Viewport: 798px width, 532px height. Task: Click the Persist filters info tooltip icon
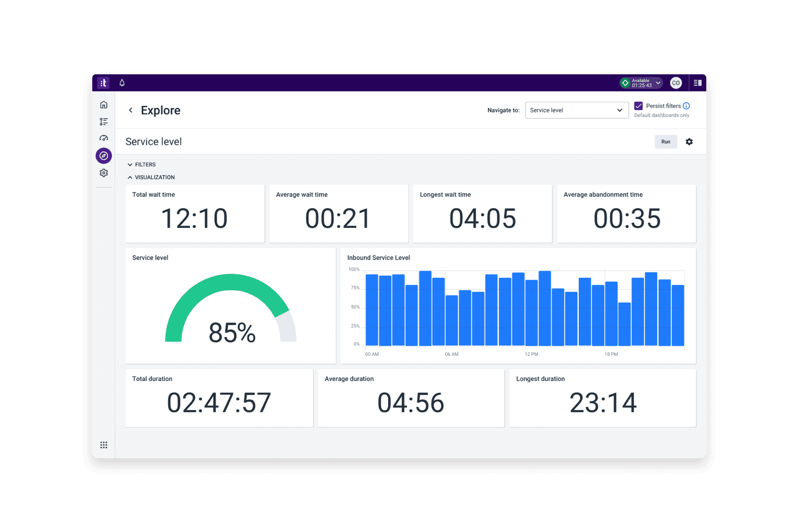click(686, 106)
